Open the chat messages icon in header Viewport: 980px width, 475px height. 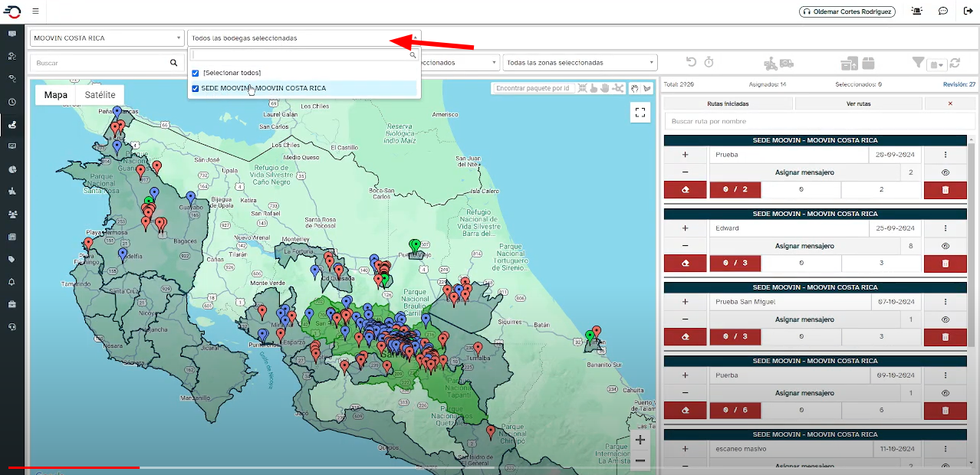[x=943, y=11]
